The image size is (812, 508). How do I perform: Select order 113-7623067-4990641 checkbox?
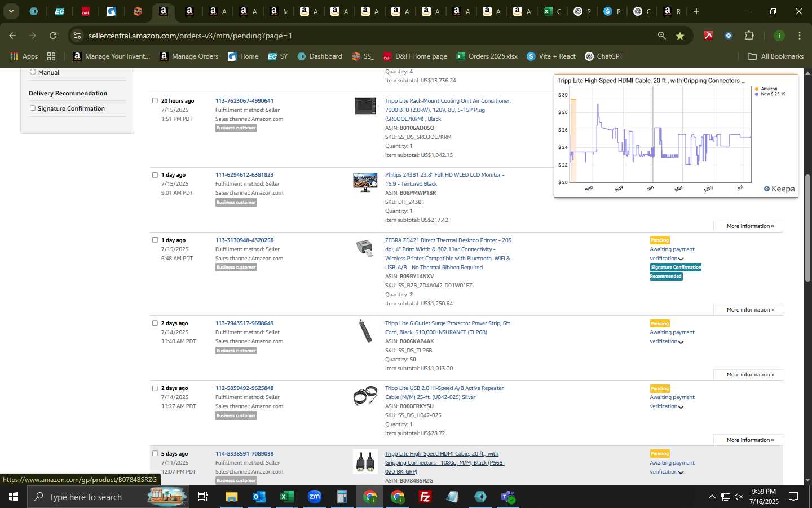155,100
